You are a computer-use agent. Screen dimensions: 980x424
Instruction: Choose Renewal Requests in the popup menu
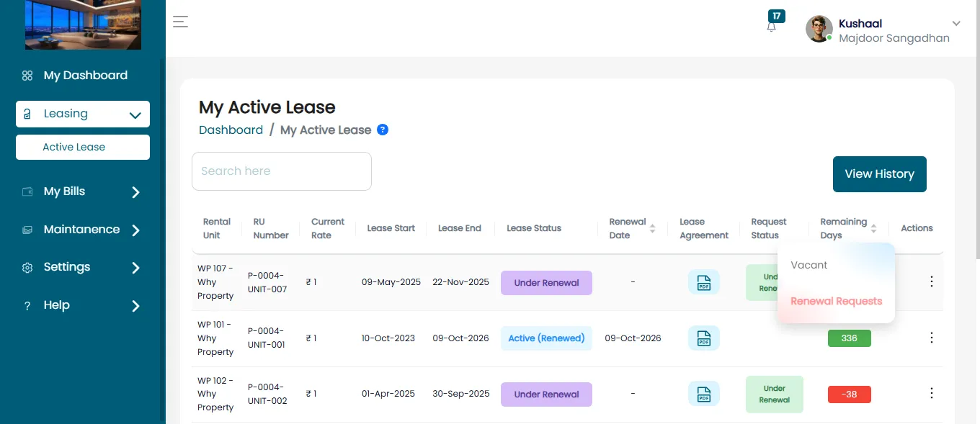pos(836,301)
